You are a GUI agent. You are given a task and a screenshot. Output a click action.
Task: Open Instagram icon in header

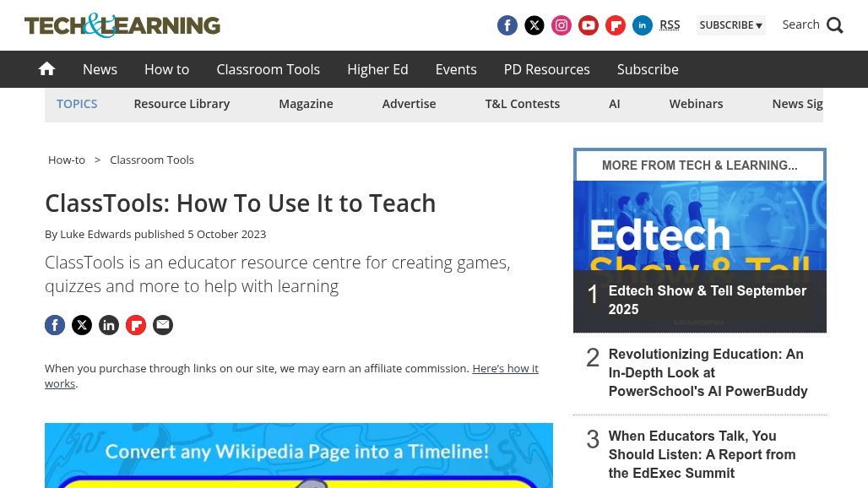click(561, 25)
